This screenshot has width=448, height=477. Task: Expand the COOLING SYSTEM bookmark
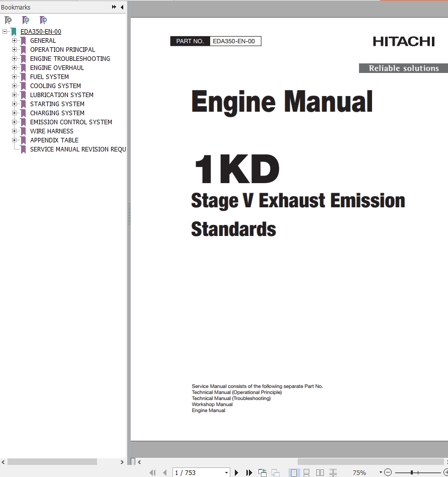[14, 86]
